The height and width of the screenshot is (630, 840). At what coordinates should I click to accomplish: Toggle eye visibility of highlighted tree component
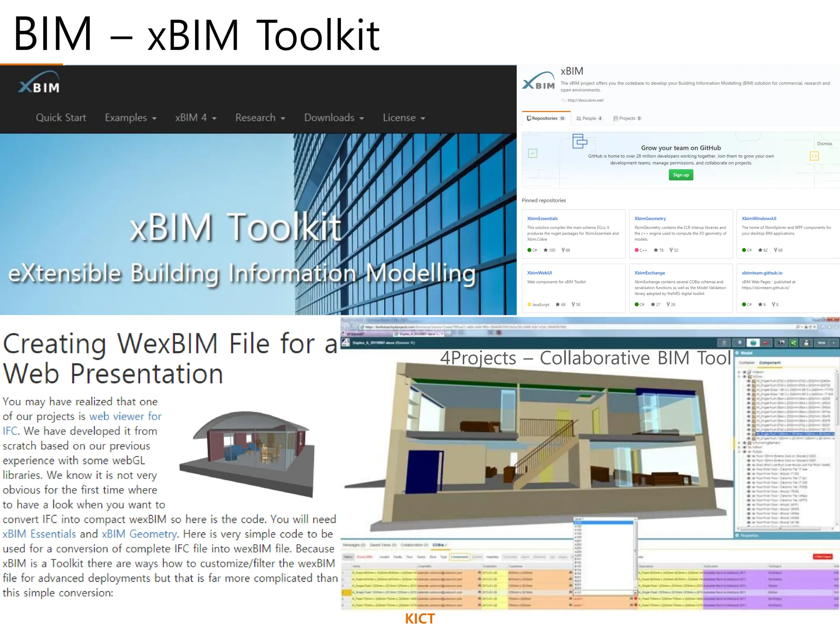point(749,434)
